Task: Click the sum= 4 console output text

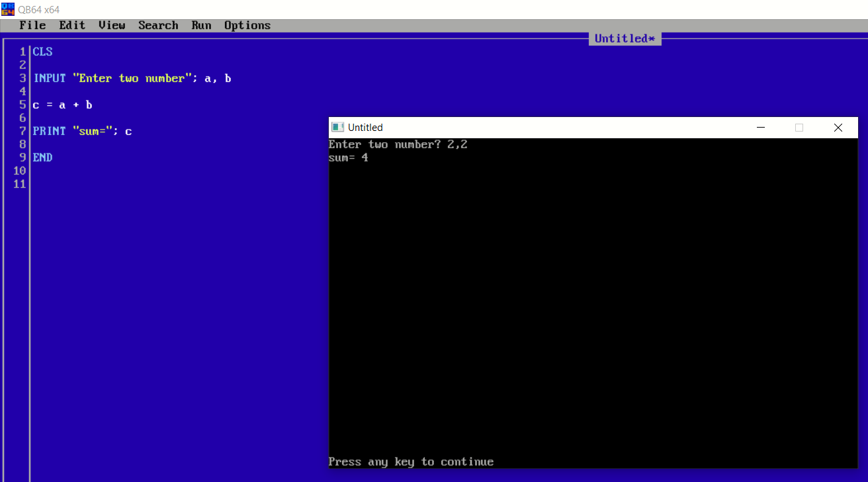Action: pos(348,157)
